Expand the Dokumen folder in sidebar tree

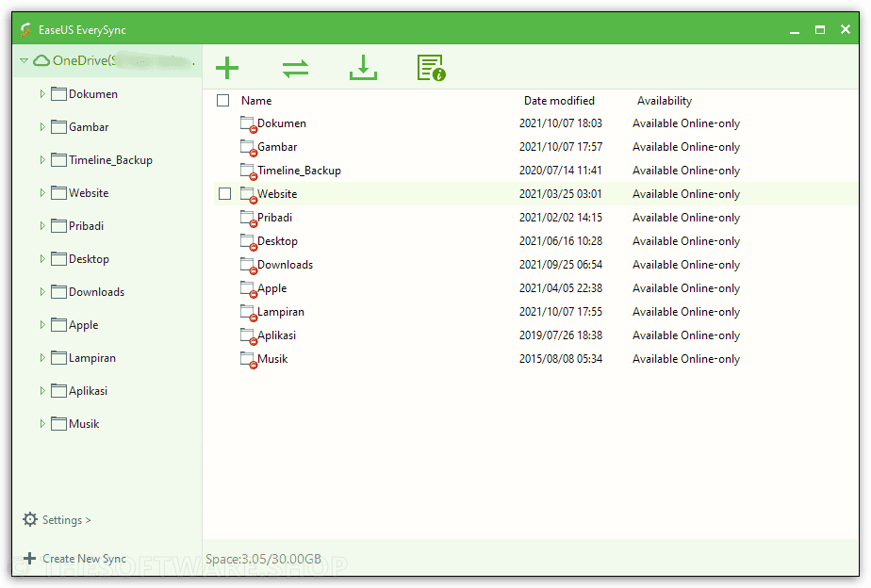[41, 94]
